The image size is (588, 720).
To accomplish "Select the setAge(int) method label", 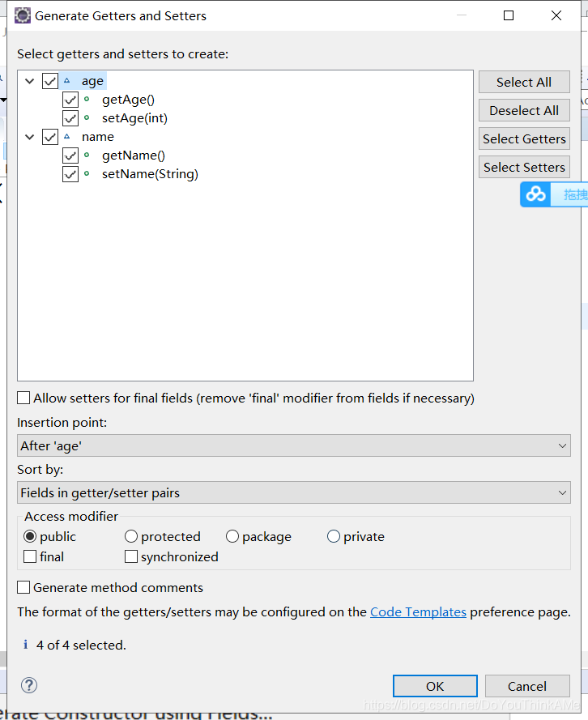I will point(134,118).
